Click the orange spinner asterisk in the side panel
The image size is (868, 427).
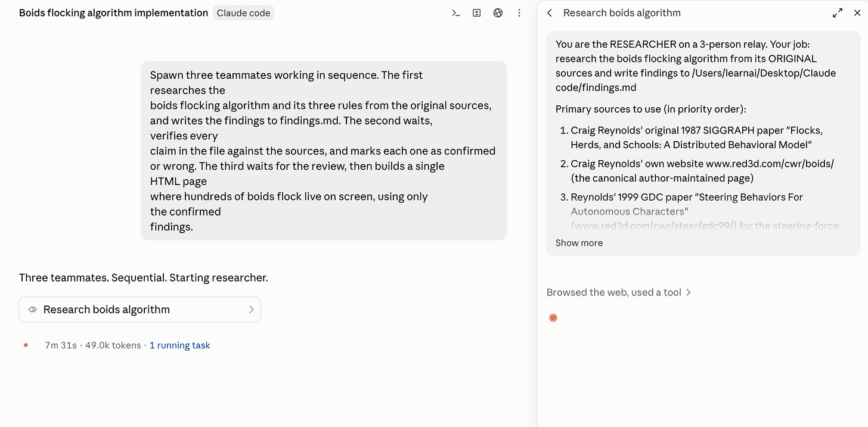coord(553,318)
